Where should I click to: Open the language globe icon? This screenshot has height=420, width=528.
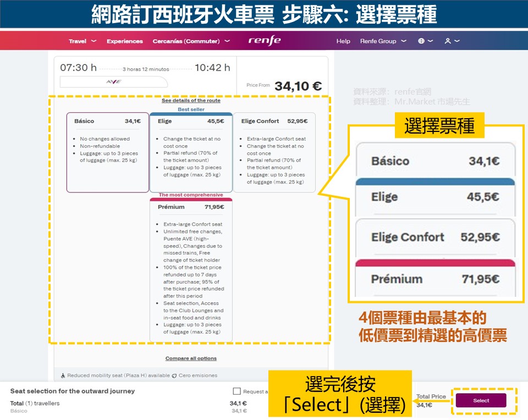point(421,41)
